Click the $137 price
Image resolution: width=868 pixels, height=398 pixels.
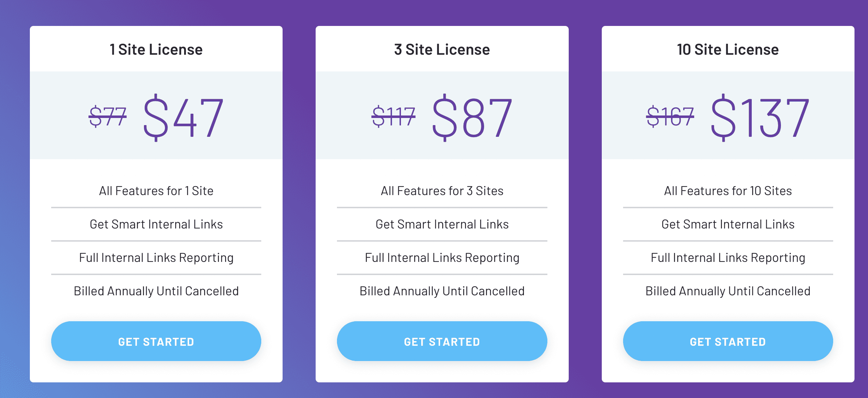(x=760, y=117)
